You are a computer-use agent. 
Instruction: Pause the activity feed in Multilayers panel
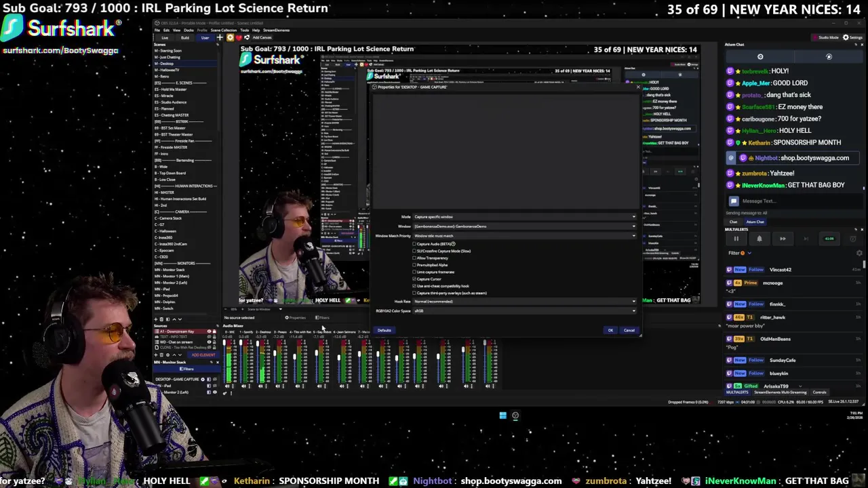(x=736, y=239)
